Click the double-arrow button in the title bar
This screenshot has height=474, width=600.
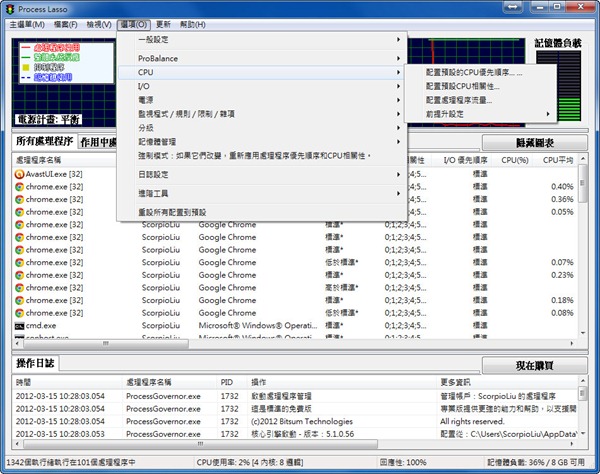513,7
